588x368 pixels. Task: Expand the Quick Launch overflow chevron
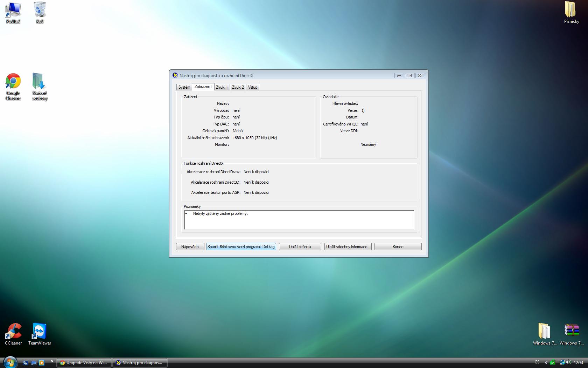pos(52,361)
